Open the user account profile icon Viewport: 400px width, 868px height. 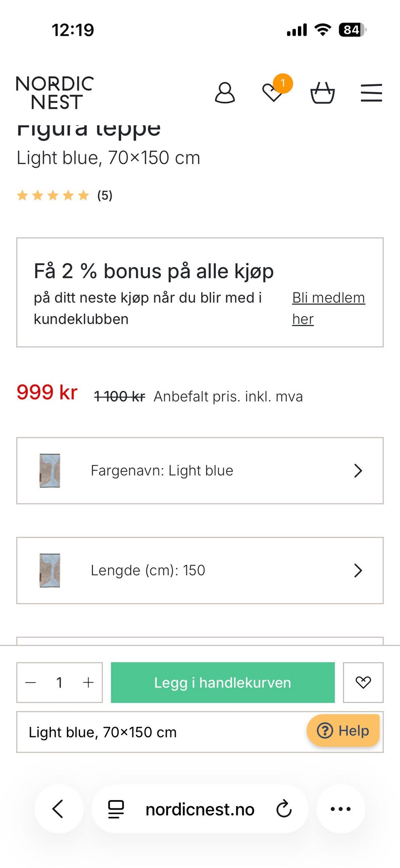click(x=225, y=93)
